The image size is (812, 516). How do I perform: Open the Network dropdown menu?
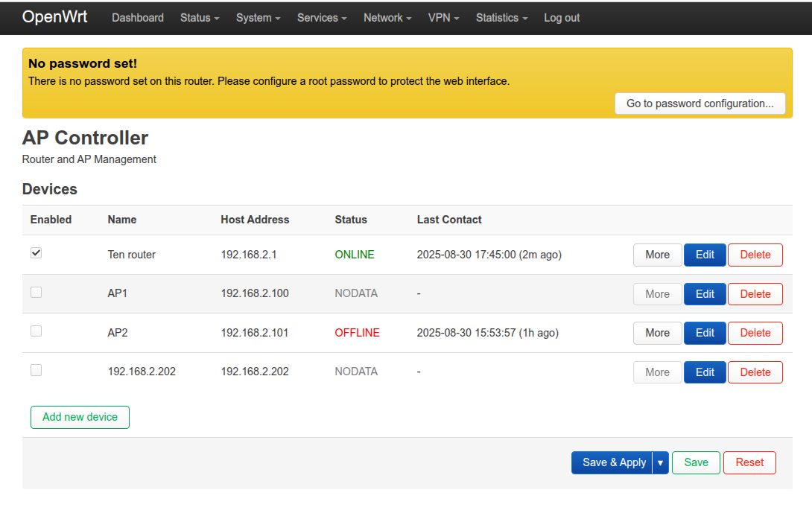[x=387, y=18]
